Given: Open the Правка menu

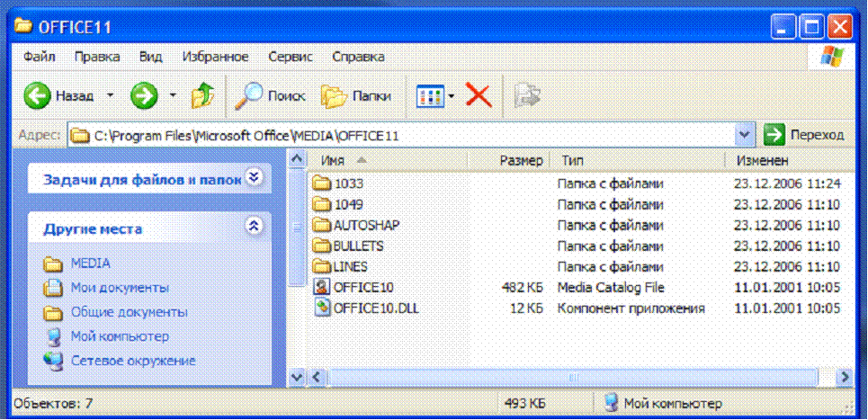Looking at the screenshot, I should click(x=97, y=57).
